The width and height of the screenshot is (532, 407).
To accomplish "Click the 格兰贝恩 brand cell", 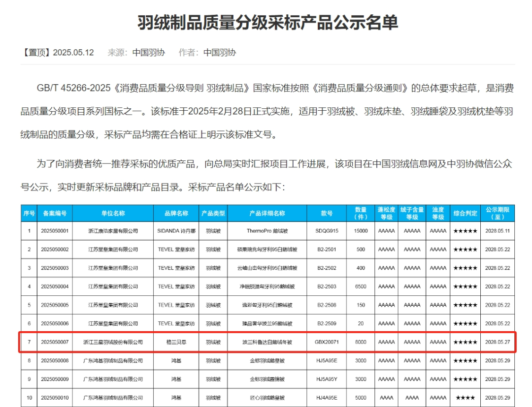I will (x=176, y=342).
